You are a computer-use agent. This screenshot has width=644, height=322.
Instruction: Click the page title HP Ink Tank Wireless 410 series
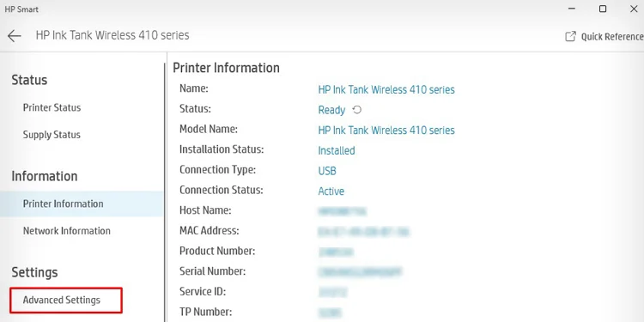112,35
